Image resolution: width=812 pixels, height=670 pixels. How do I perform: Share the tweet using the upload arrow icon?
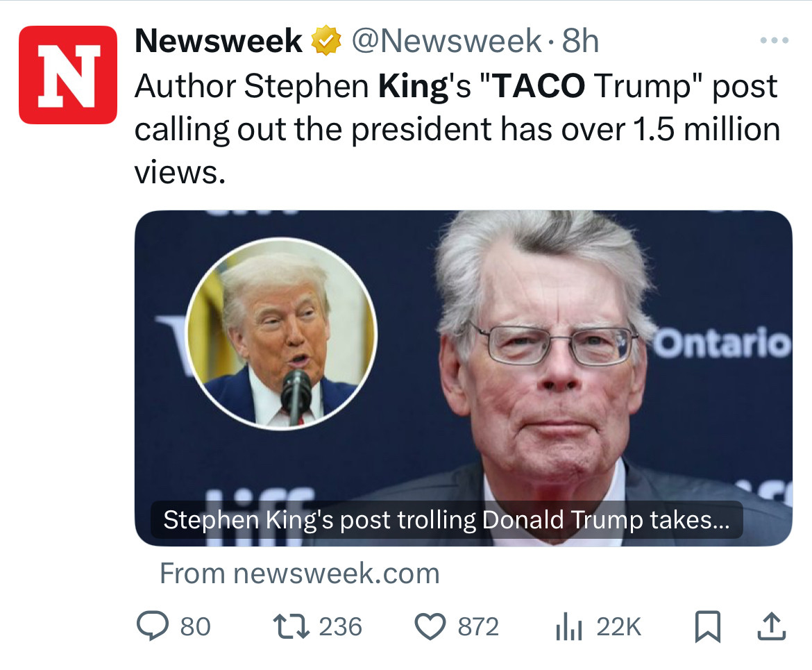772,626
